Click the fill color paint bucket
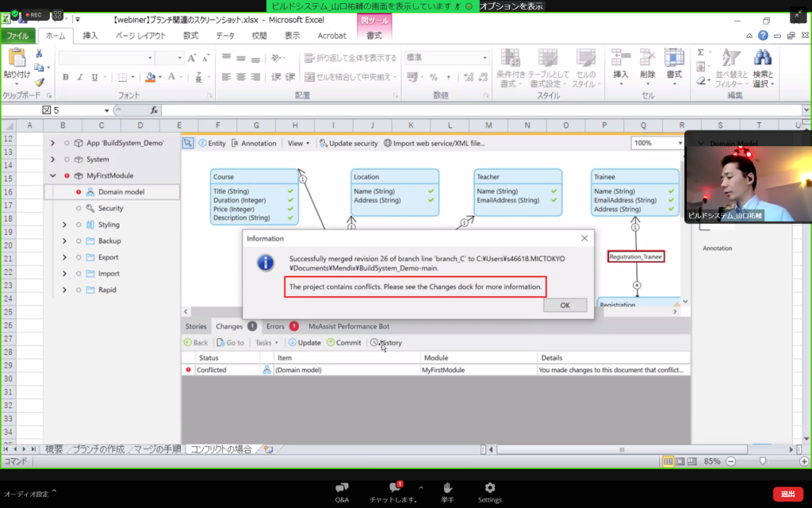 pyautogui.click(x=149, y=77)
